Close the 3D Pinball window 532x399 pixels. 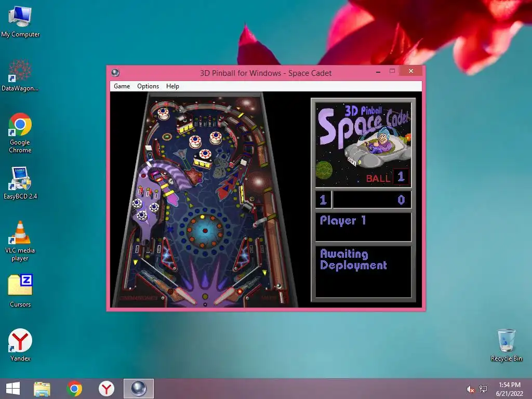click(410, 71)
